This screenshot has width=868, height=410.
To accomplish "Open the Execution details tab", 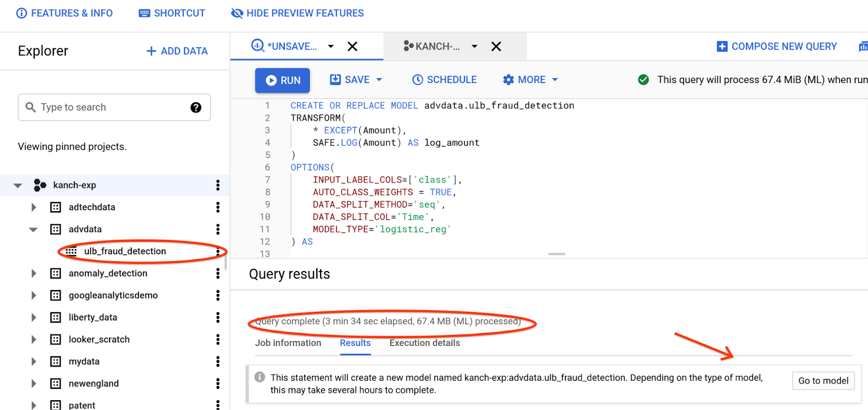I will tap(424, 343).
